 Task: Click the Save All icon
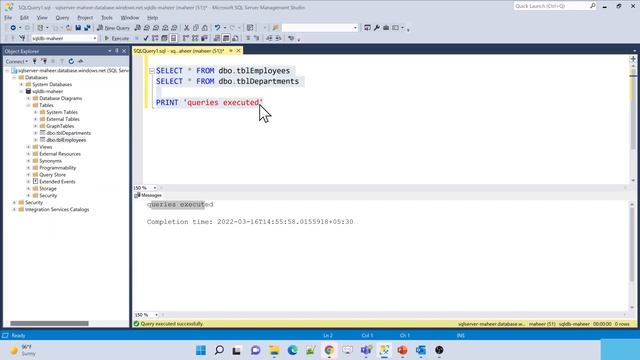87,28
